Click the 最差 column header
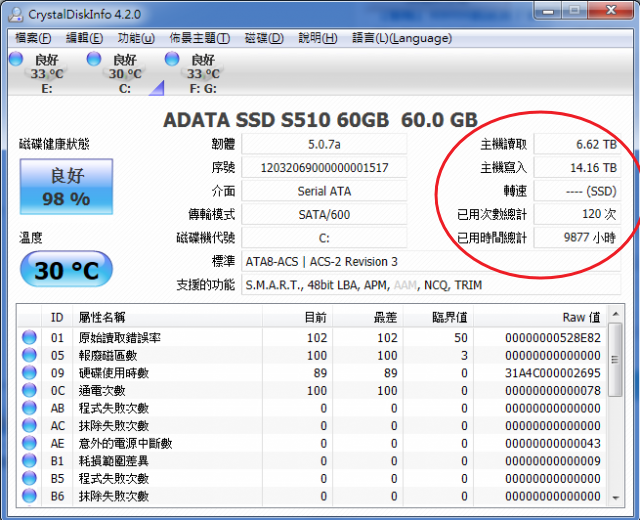This screenshot has width=640, height=520. (x=368, y=317)
